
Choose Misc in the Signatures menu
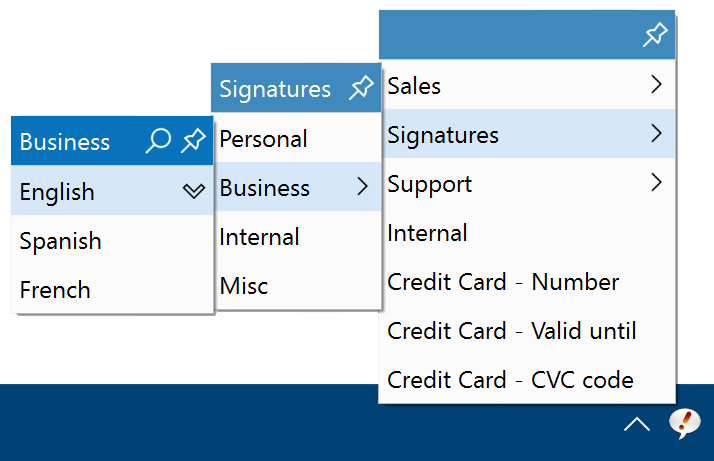[x=298, y=285]
